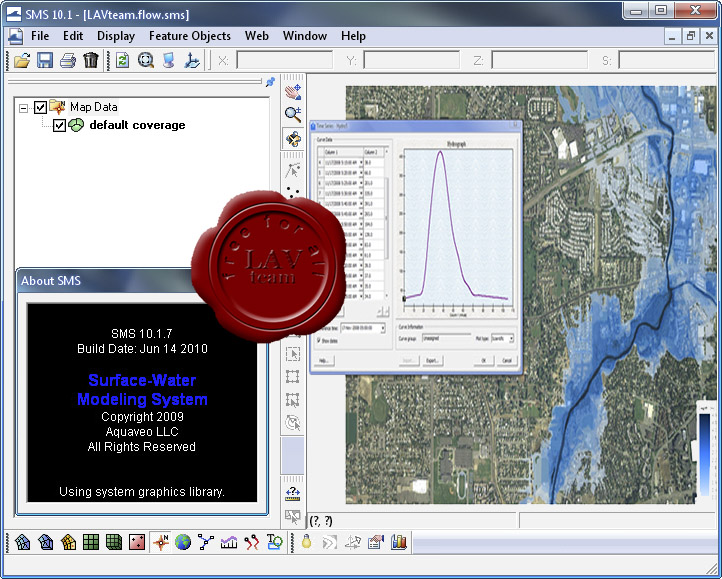Select the Pan hand tool
The height and width of the screenshot is (579, 722).
(293, 92)
